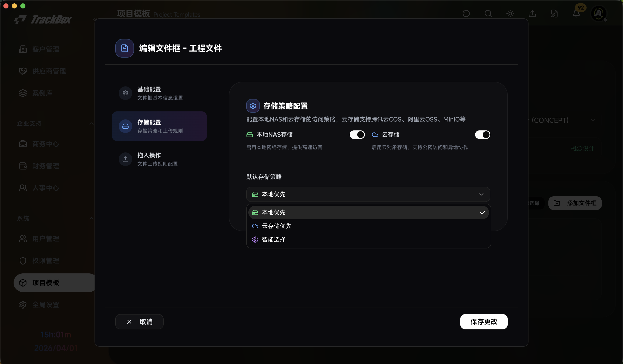Click the wallet icon for 财务管理

coord(23,166)
